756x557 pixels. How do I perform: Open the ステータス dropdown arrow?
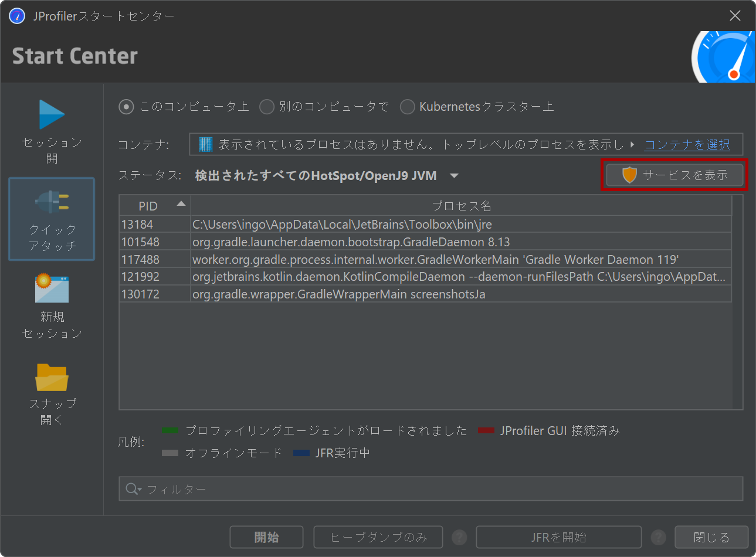[454, 176]
